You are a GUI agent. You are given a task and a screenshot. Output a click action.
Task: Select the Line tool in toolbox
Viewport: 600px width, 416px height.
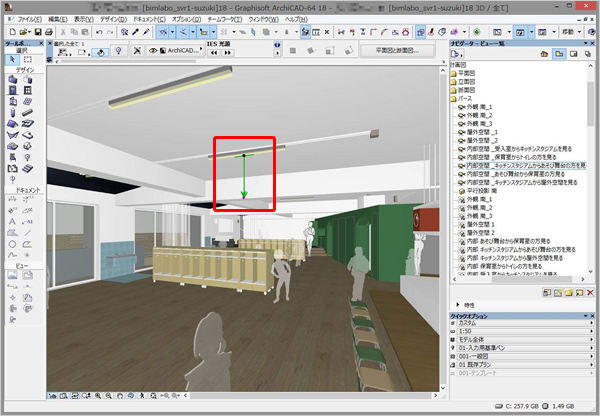click(28, 233)
